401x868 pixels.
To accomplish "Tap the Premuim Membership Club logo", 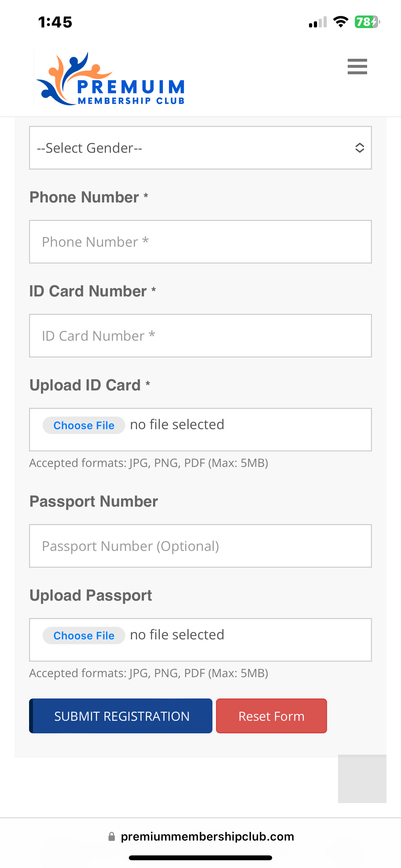I will (x=110, y=78).
